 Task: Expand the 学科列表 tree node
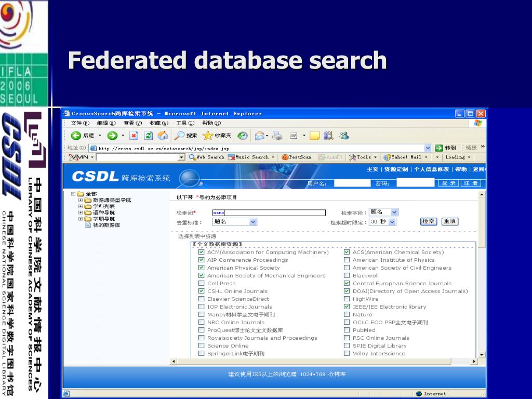81,206
